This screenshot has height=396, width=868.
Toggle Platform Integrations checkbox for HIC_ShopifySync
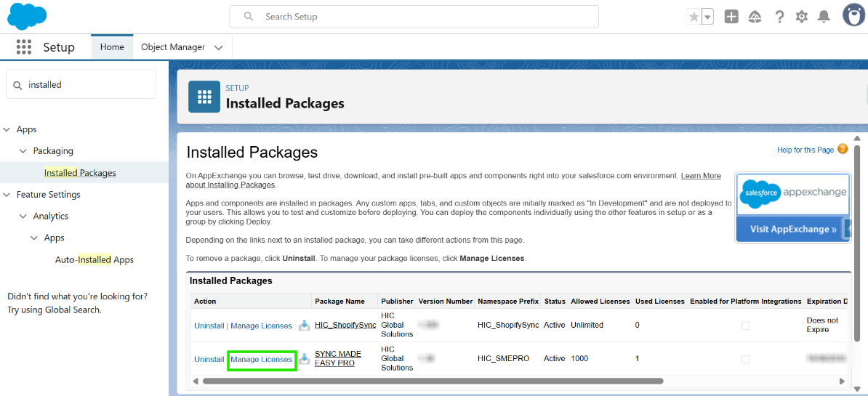point(745,326)
